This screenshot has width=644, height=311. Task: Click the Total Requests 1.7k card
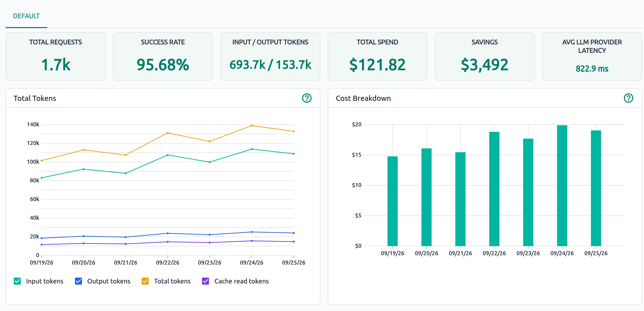pyautogui.click(x=56, y=57)
